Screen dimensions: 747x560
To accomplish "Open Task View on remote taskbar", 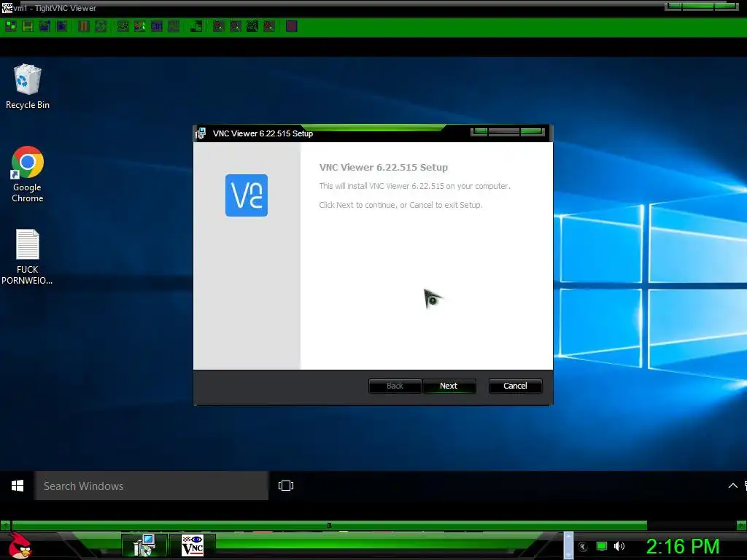I will 286,486.
